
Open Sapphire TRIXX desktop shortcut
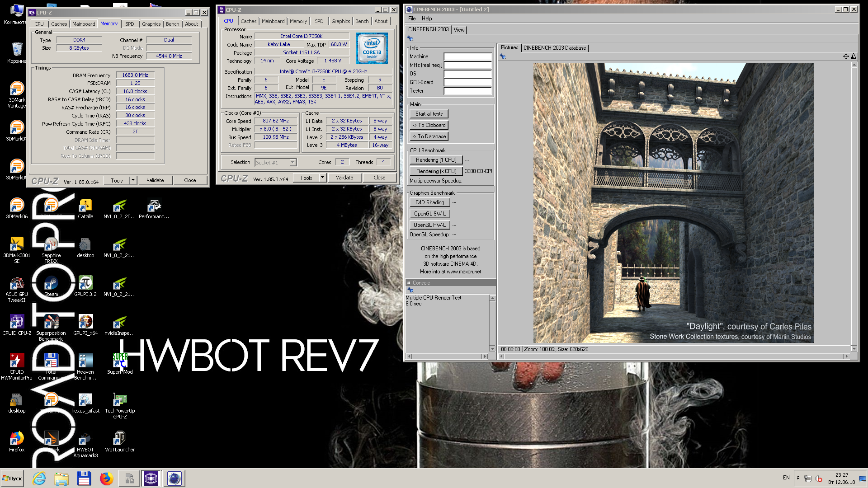(51, 250)
